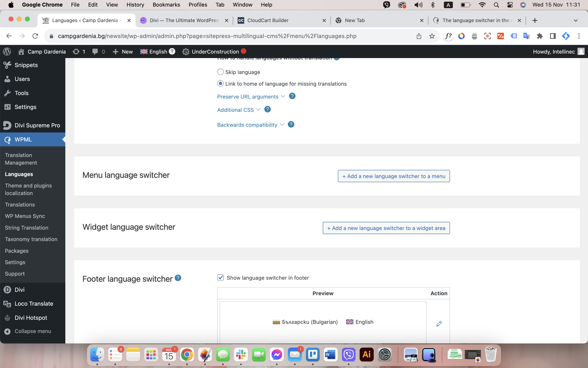This screenshot has width=588, height=368.
Task: Click New in the admin bar
Action: [x=123, y=52]
